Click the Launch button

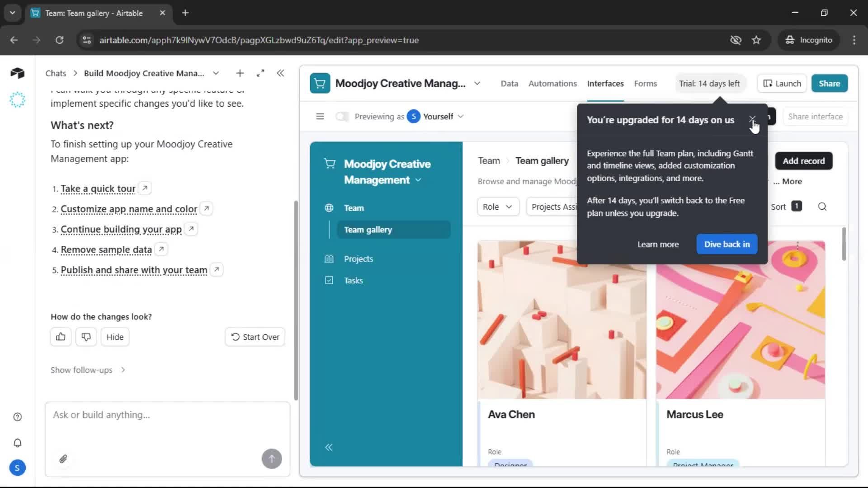pyautogui.click(x=782, y=83)
